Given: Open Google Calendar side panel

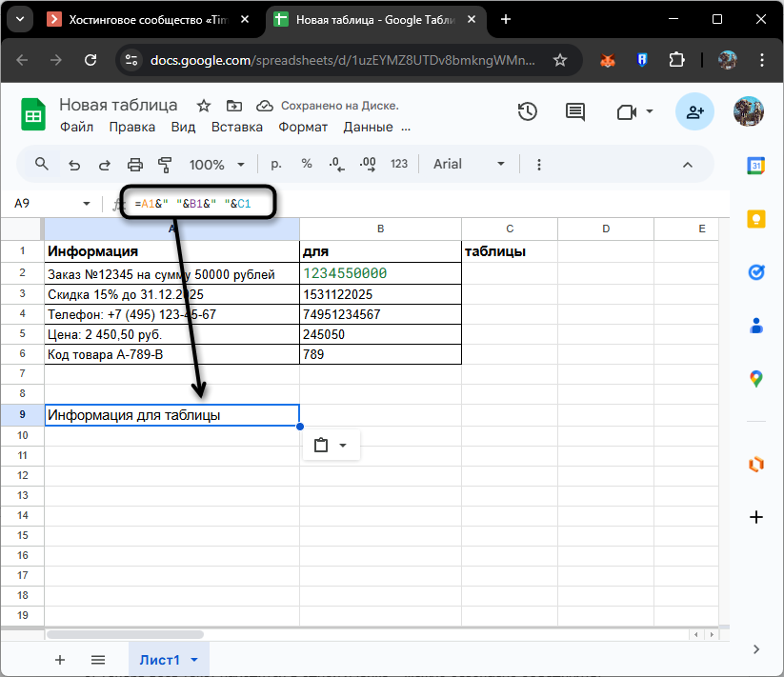Looking at the screenshot, I should 756,166.
